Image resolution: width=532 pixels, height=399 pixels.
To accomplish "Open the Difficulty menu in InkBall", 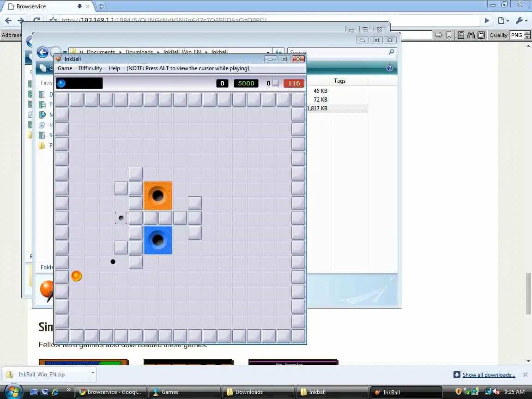I will coord(90,68).
